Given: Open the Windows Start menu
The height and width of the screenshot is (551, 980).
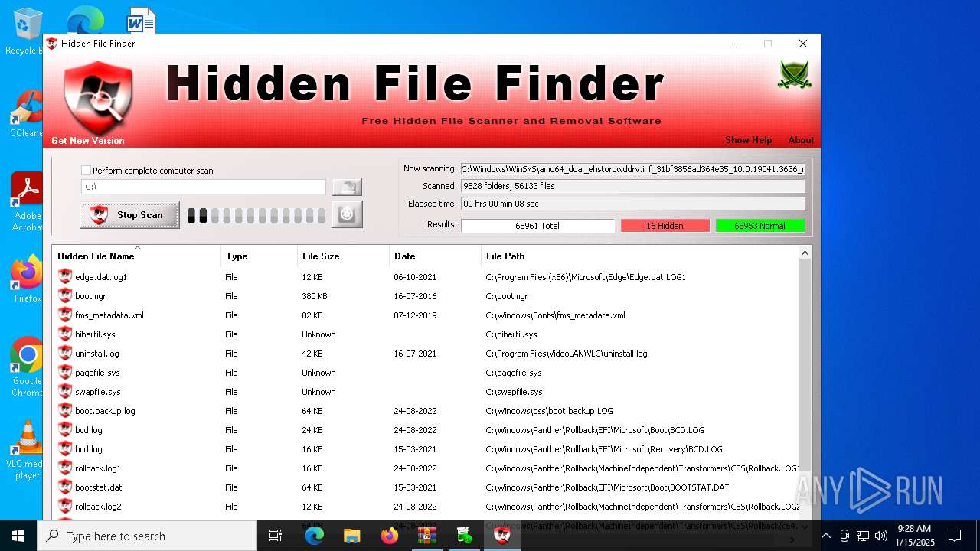Looking at the screenshot, I should click(x=18, y=536).
